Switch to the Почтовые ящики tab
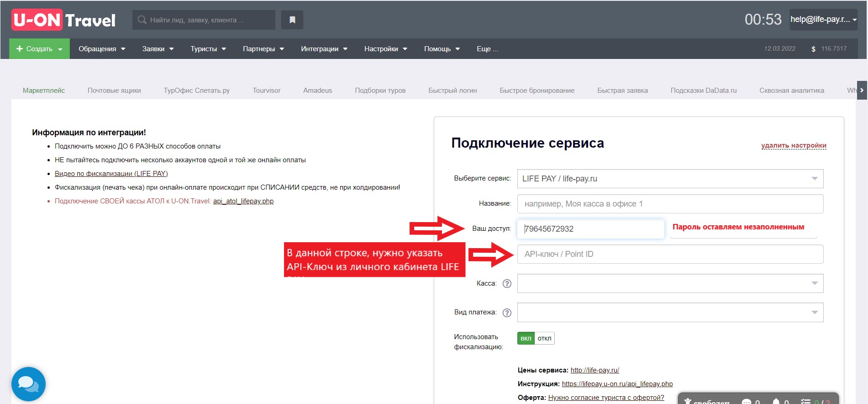 pyautogui.click(x=114, y=90)
